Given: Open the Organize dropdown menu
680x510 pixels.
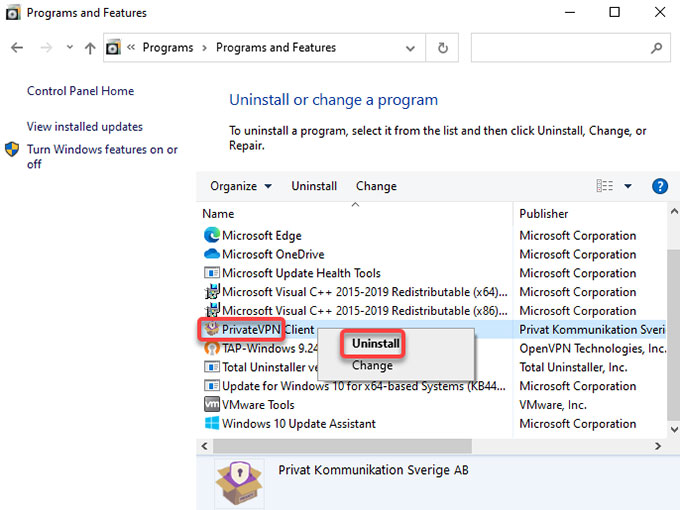Looking at the screenshot, I should click(x=241, y=186).
